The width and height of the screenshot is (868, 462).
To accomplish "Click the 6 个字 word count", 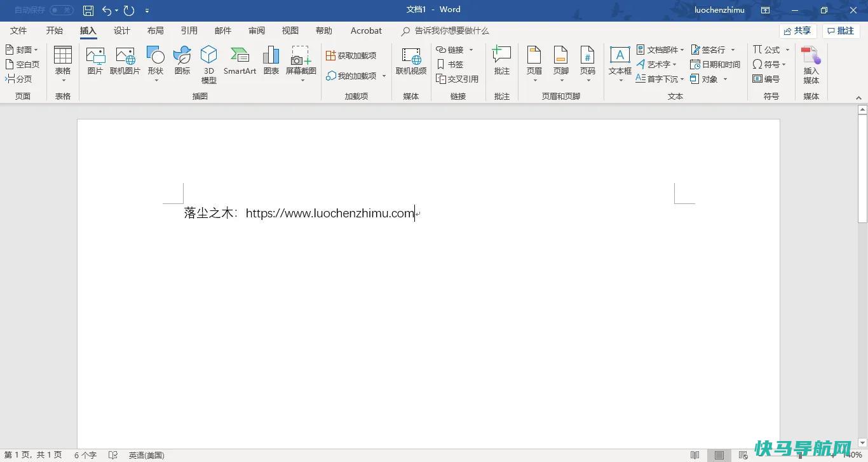I will coord(85,455).
